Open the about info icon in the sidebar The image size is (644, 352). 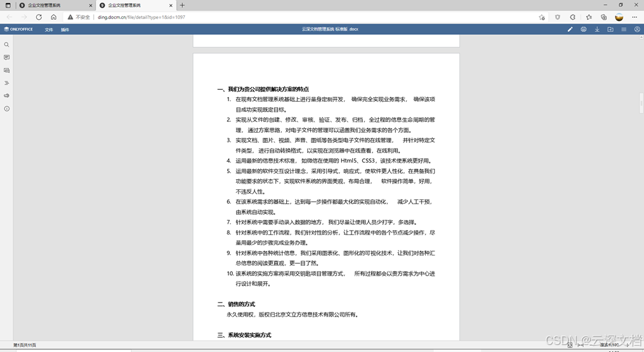(6, 109)
